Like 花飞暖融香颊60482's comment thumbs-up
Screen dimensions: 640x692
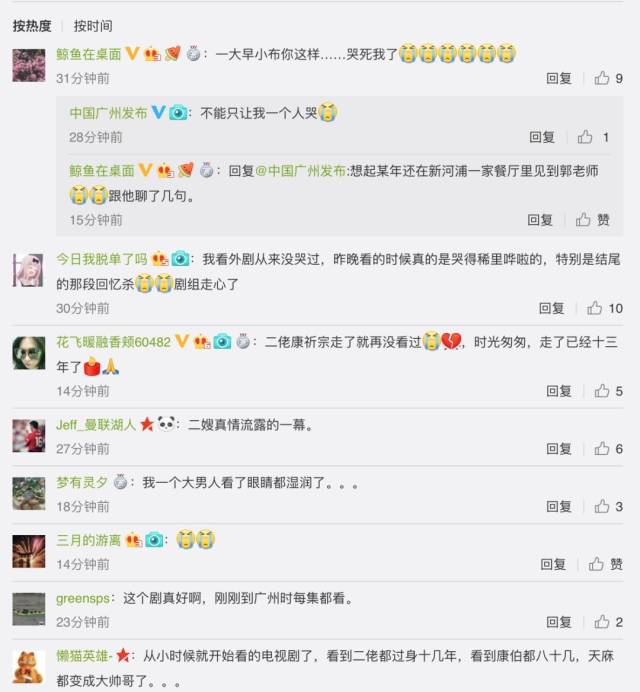[x=602, y=391]
